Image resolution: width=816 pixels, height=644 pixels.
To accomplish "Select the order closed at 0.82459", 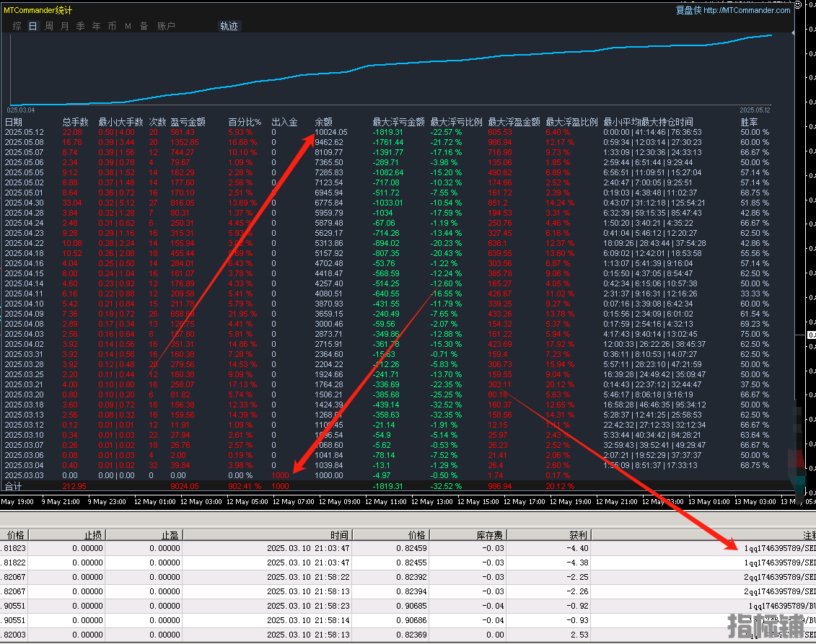I will pyautogui.click(x=408, y=548).
